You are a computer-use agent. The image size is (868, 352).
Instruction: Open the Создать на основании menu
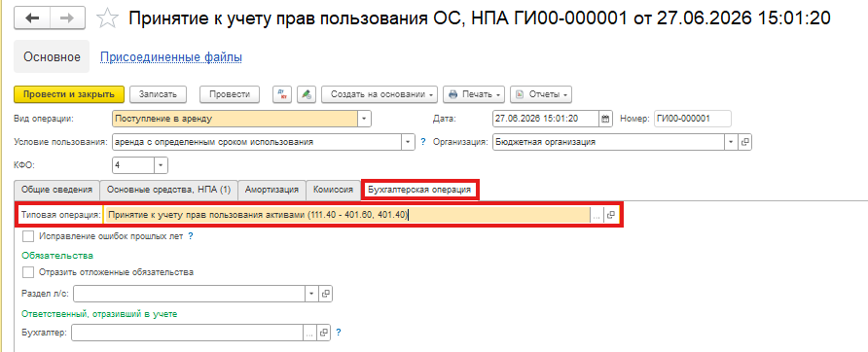pos(380,94)
